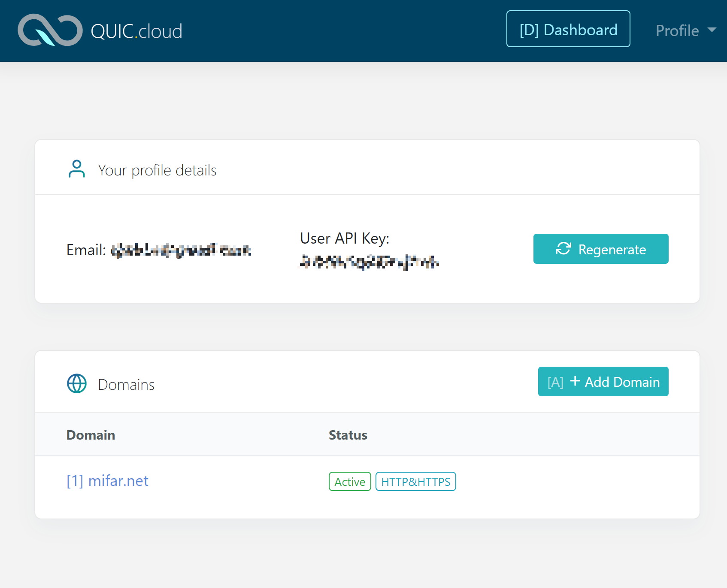The width and height of the screenshot is (727, 588).
Task: Select the blurred email address text
Action: 181,250
